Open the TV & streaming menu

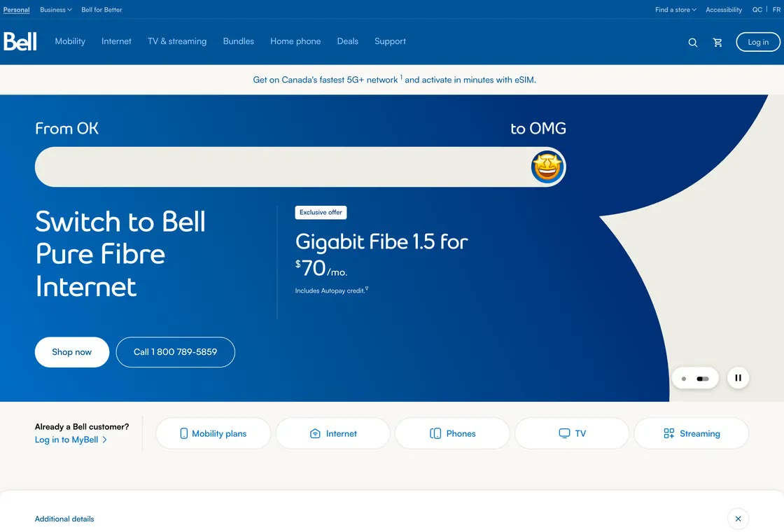point(177,41)
